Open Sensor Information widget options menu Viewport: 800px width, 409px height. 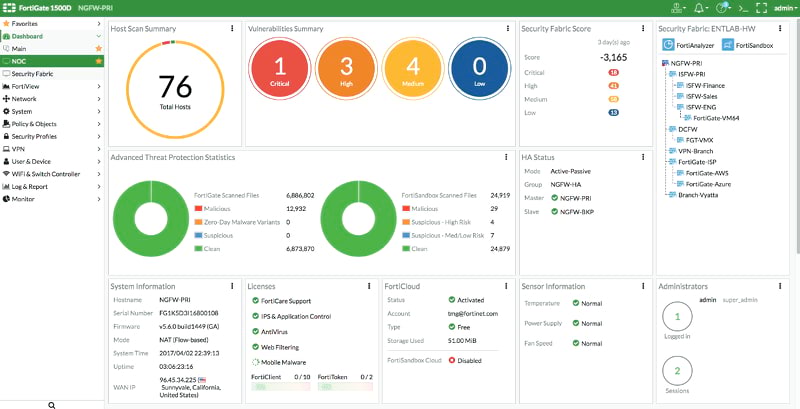point(643,286)
